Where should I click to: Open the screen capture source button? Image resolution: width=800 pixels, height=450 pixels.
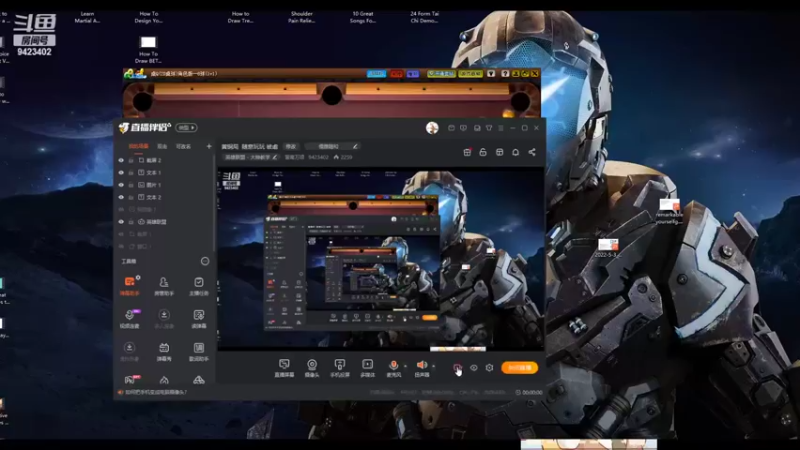284,368
